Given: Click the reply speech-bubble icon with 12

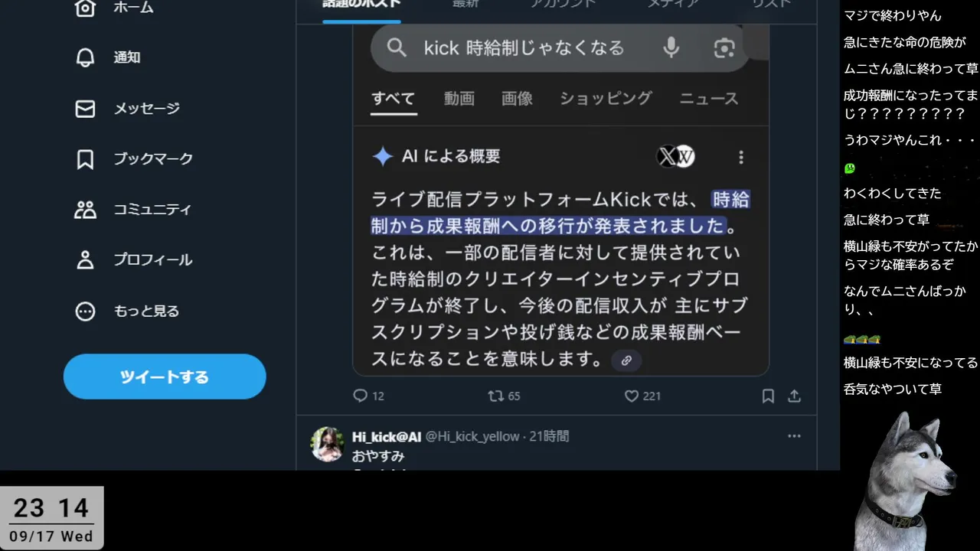Looking at the screenshot, I should click(360, 396).
